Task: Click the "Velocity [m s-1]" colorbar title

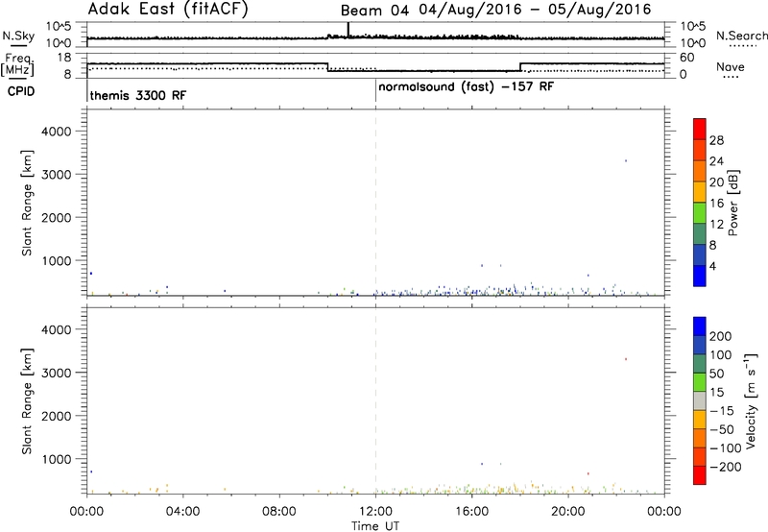Action: tap(750, 400)
